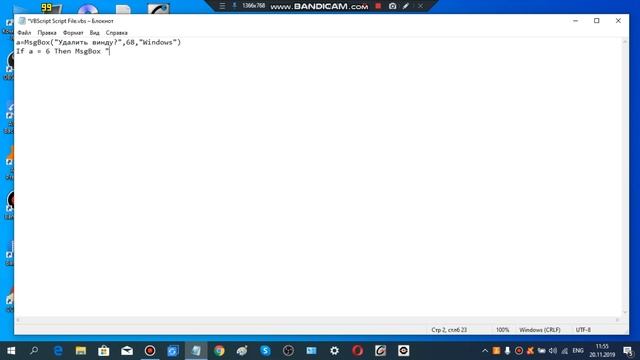640x360 pixels.
Task: Open Microsoft Store from the taskbar
Action: pos(104,351)
